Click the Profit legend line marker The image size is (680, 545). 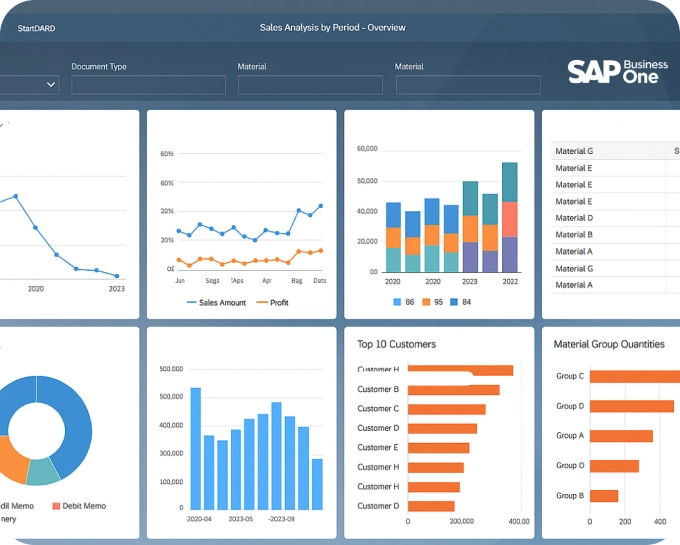click(x=262, y=302)
